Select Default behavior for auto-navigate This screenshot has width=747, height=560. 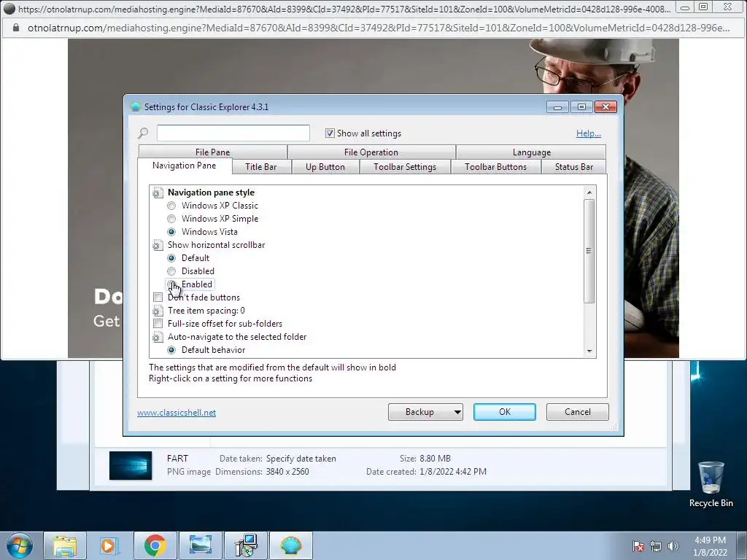(x=171, y=350)
